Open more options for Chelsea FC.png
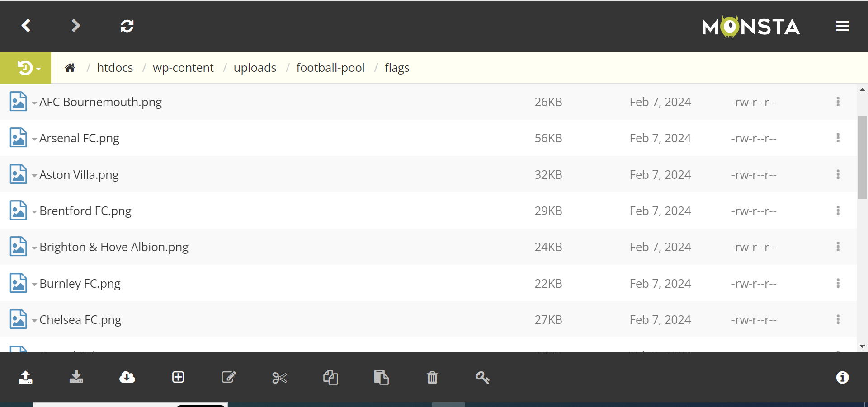This screenshot has width=868, height=407. point(838,319)
